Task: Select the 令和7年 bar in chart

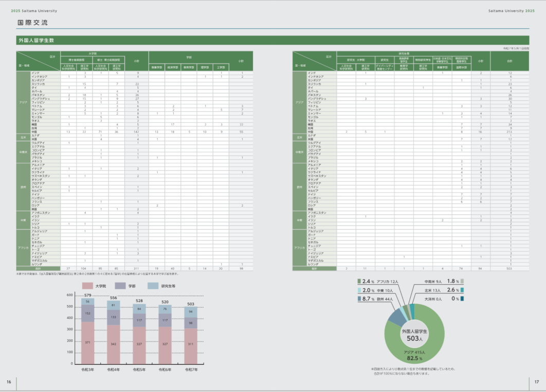Action: click(x=191, y=335)
